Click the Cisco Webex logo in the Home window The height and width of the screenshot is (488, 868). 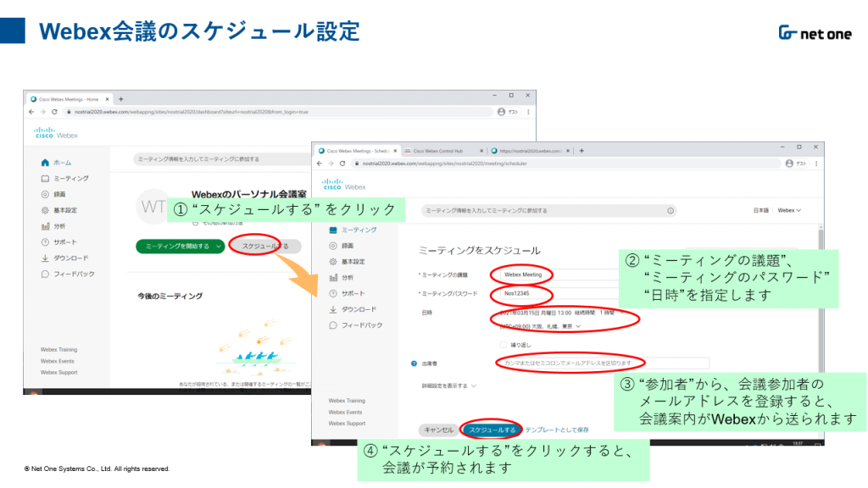coord(56,133)
